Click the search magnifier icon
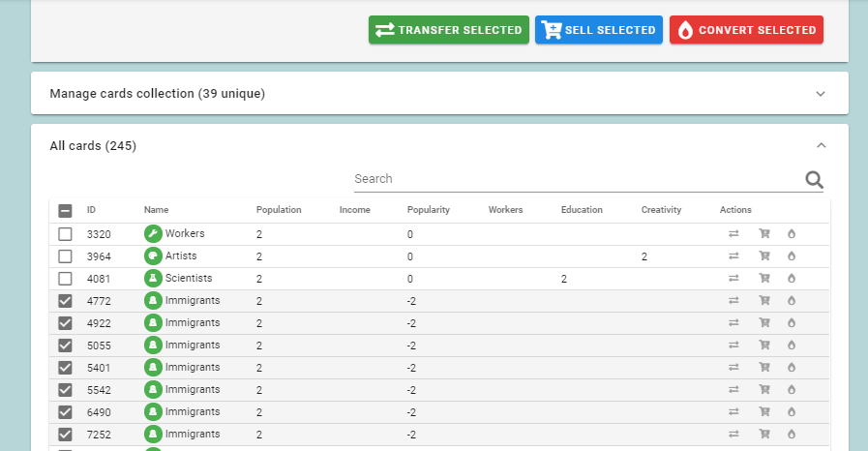Viewport: 868px width, 451px height. tap(814, 180)
